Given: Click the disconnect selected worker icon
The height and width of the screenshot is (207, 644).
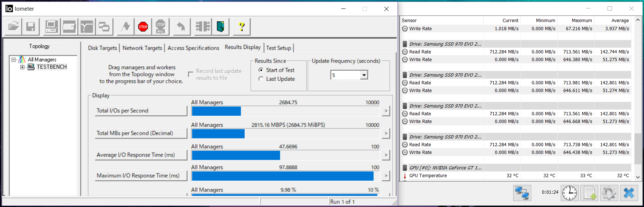Looking at the screenshot, I should (x=203, y=27).
